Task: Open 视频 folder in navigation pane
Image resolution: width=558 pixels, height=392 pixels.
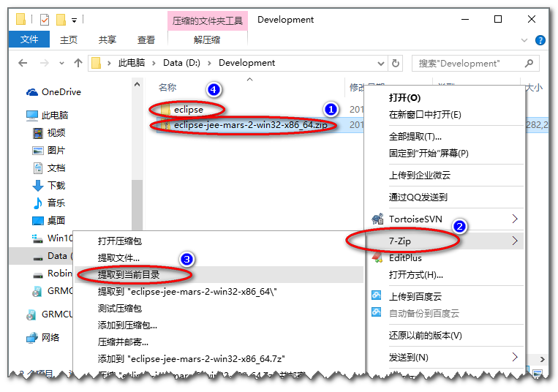Action: pos(49,132)
